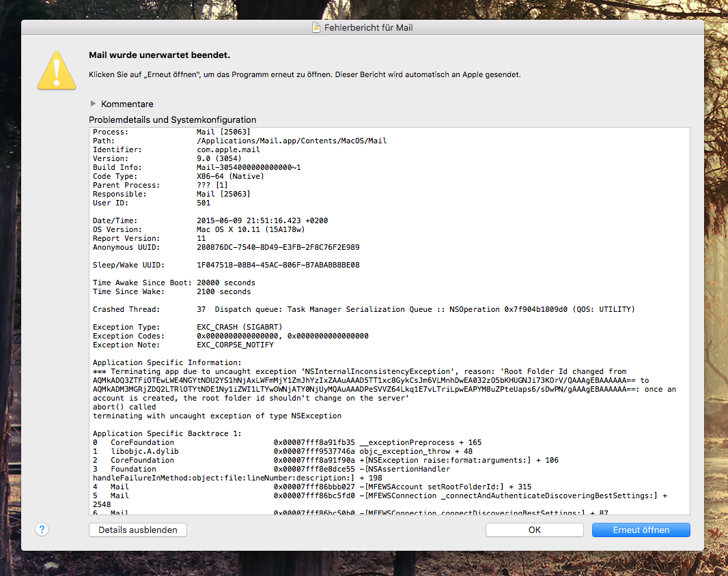The height and width of the screenshot is (576, 728).
Task: Expand the Kommentare disclosure triangle
Action: (x=93, y=104)
